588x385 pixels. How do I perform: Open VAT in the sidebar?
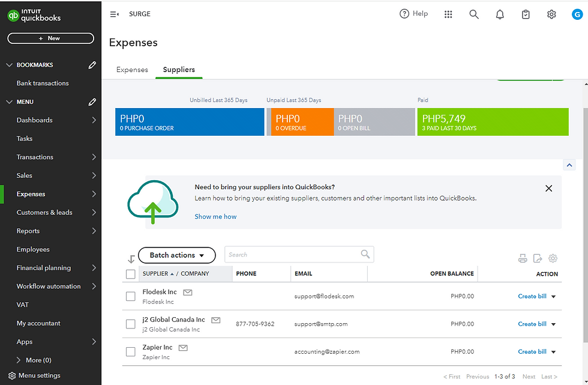click(23, 305)
